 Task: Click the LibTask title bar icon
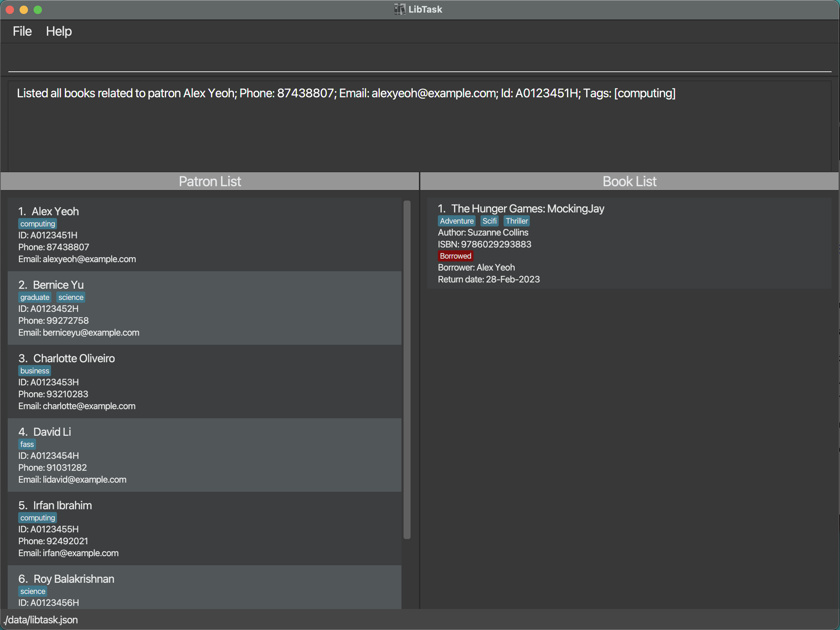[399, 9]
